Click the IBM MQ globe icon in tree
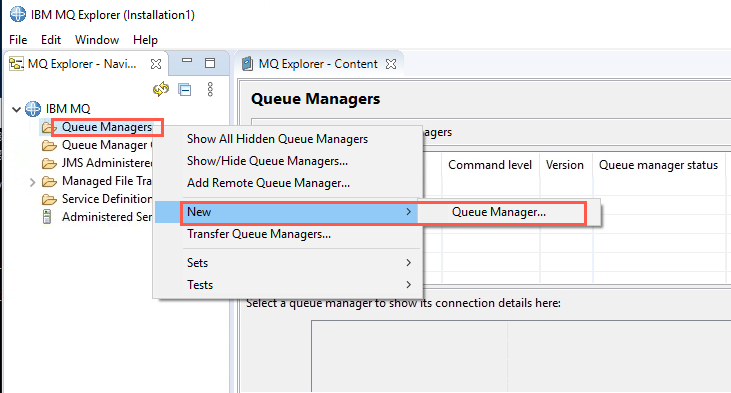The height and width of the screenshot is (393, 731). 33,109
